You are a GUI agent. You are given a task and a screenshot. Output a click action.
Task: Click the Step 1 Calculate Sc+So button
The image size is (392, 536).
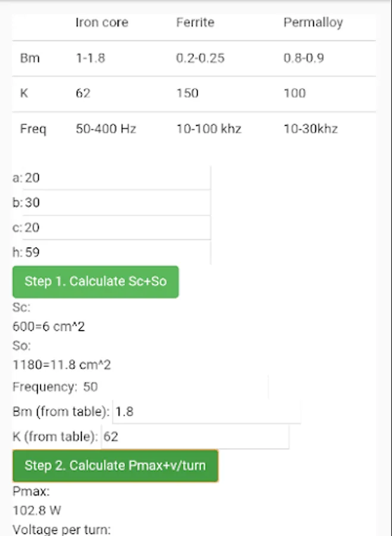click(96, 282)
